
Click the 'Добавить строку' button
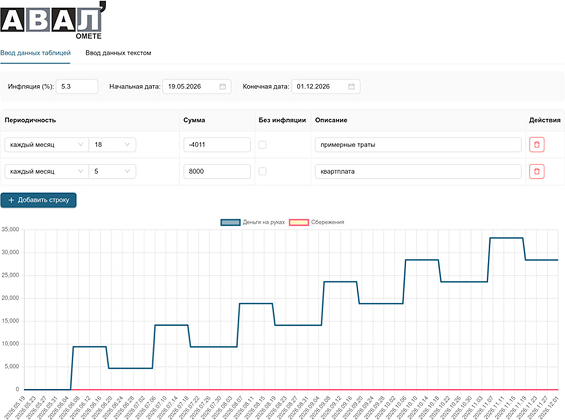pos(39,200)
